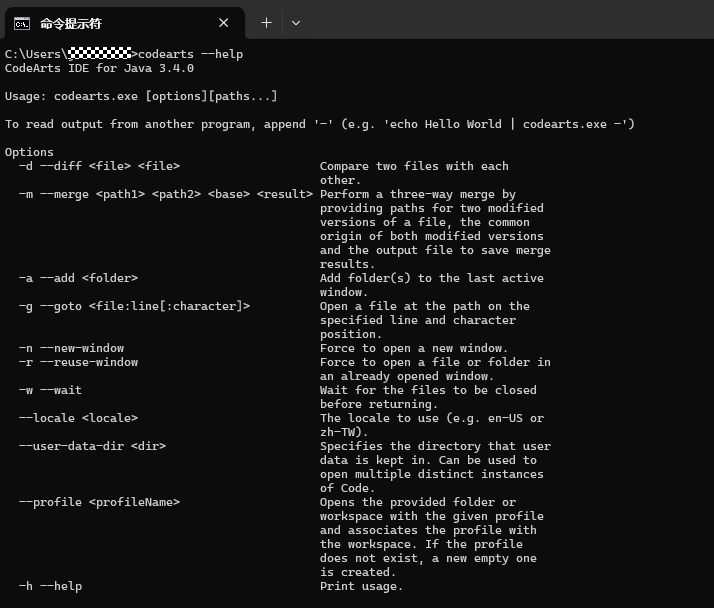
Task: Click the '-a --add <folder>' option
Action: 78,278
